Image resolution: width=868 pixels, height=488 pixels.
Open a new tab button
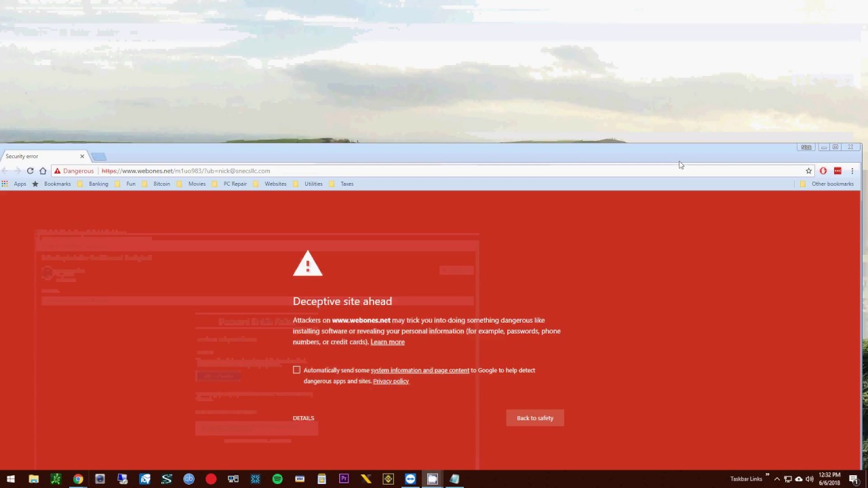(99, 157)
